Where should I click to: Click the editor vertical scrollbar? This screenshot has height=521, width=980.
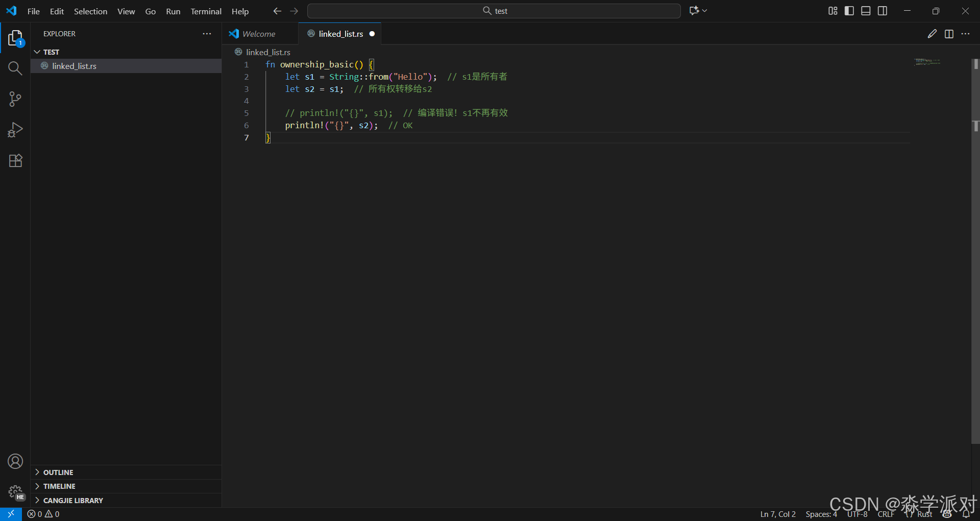pyautogui.click(x=975, y=250)
